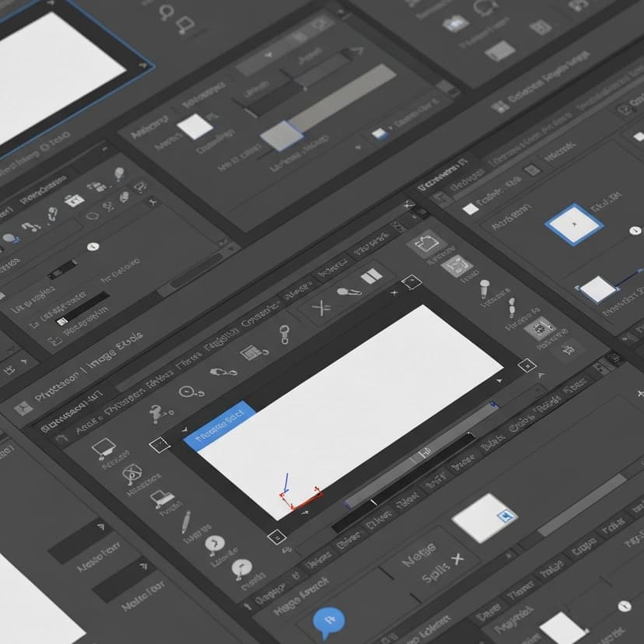Toggle the small white checkbox in right panel

tap(470, 208)
